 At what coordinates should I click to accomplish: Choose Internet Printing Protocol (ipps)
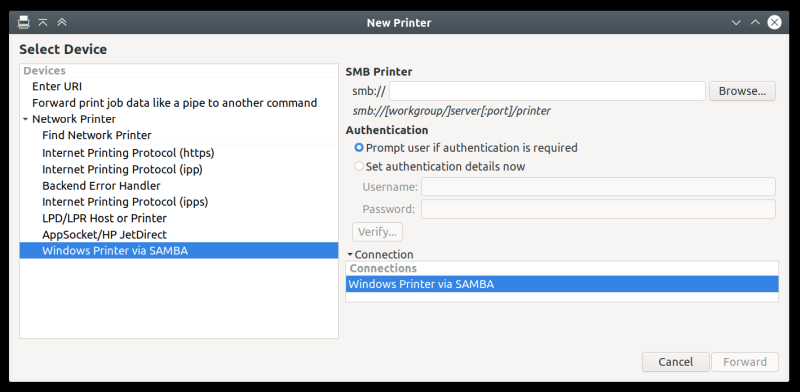pos(179,202)
